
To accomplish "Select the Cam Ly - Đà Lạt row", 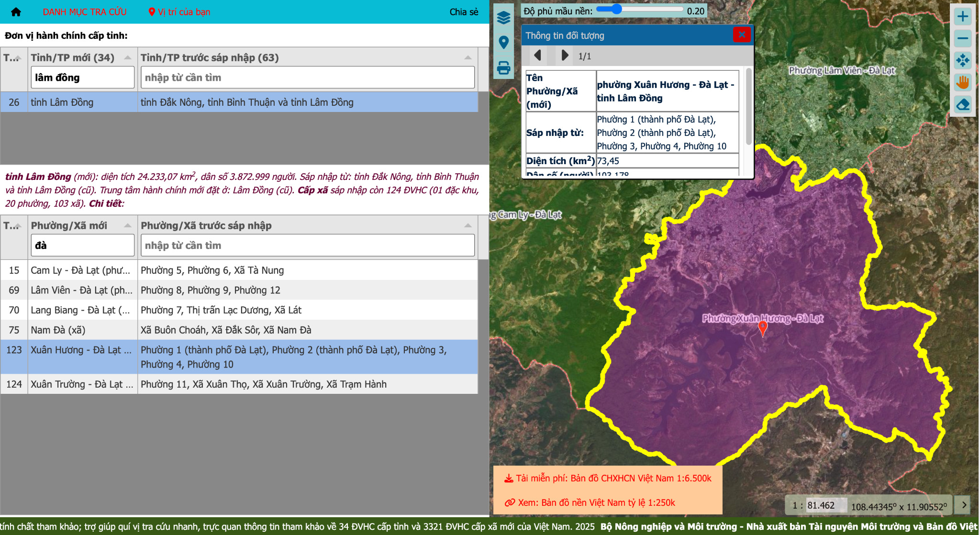I will click(239, 270).
